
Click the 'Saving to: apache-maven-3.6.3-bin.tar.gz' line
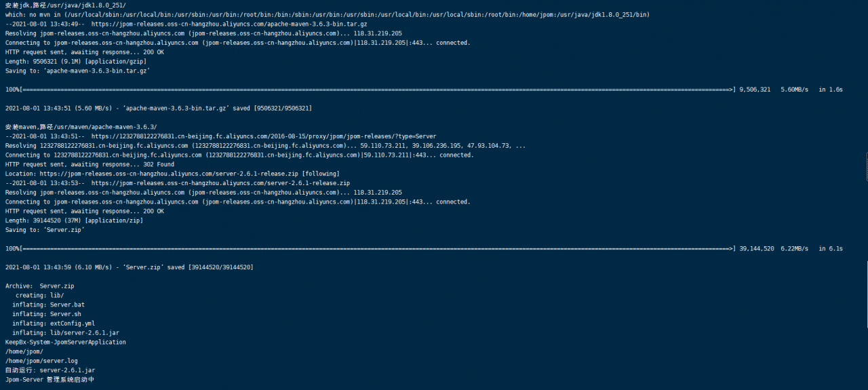click(x=77, y=71)
